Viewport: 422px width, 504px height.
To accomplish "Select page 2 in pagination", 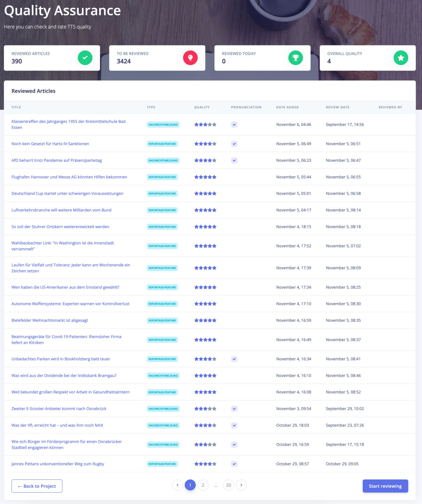I will 203,485.
